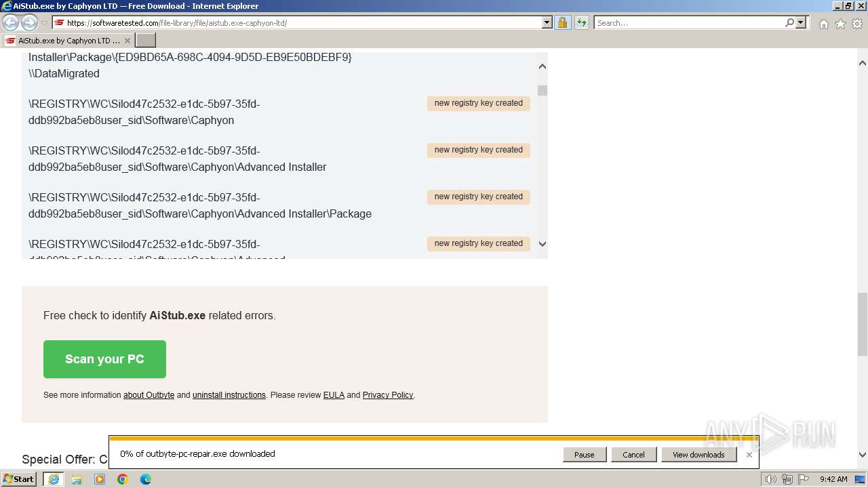Click the volume speaker tray icon

tap(771, 479)
